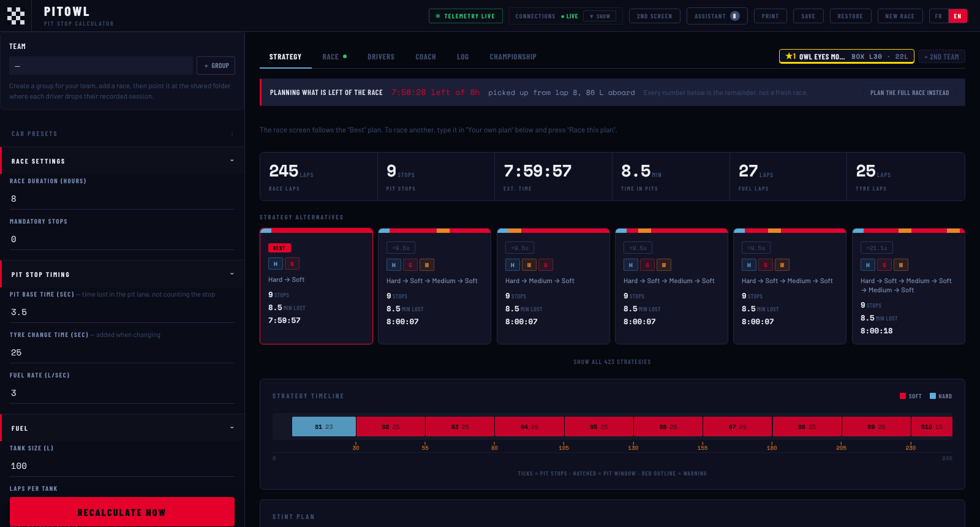Collapse the Fuel section
The width and height of the screenshot is (980, 527).
point(123,428)
